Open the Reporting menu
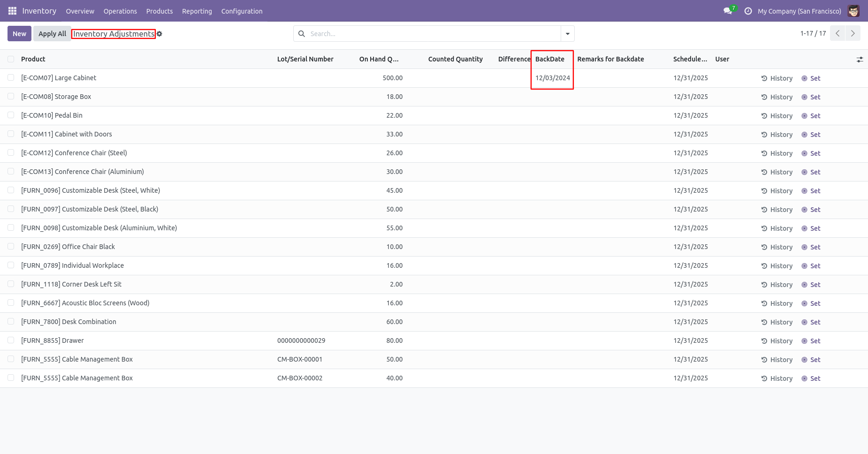This screenshot has height=454, width=868. (197, 11)
